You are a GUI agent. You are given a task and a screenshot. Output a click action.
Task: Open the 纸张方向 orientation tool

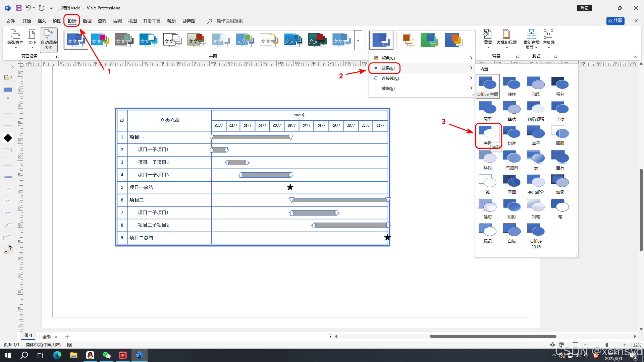click(15, 37)
